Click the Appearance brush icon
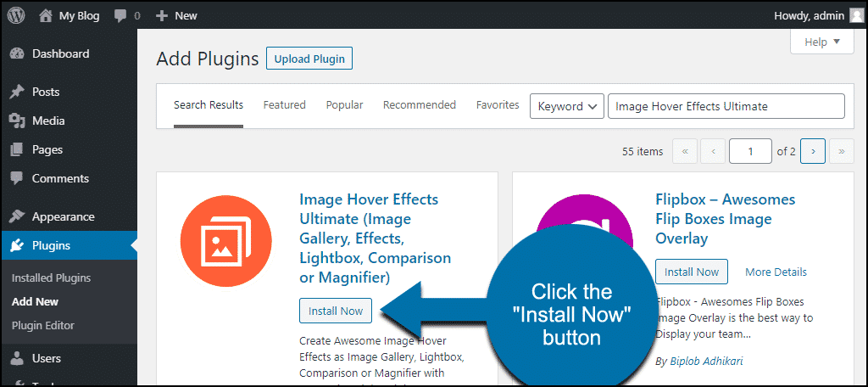This screenshot has height=387, width=868. (x=18, y=216)
